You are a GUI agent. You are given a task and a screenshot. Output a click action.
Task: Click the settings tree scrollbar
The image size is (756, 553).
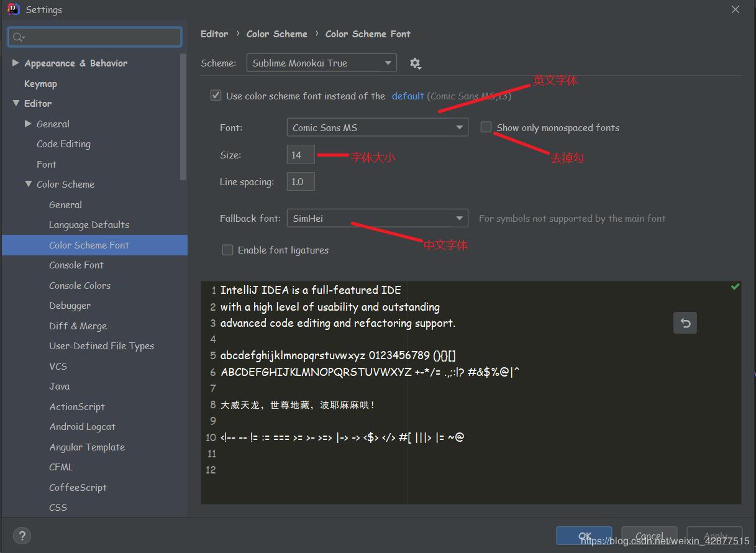[183, 116]
